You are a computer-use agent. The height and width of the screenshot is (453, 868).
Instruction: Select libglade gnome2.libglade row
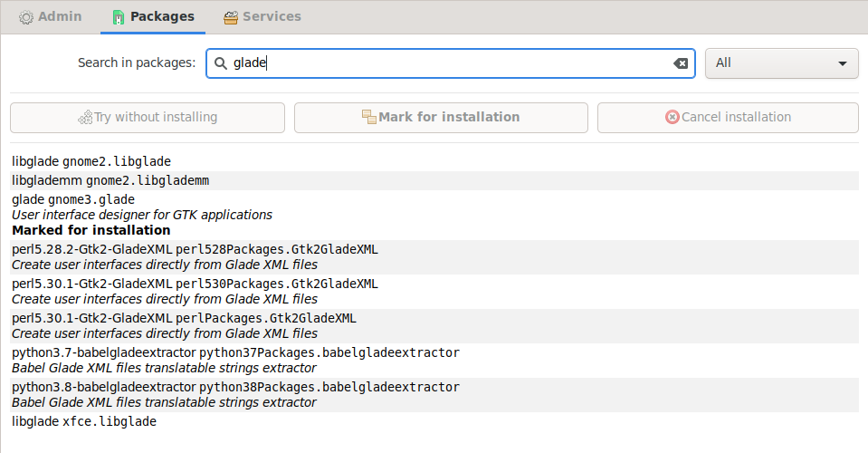point(434,161)
